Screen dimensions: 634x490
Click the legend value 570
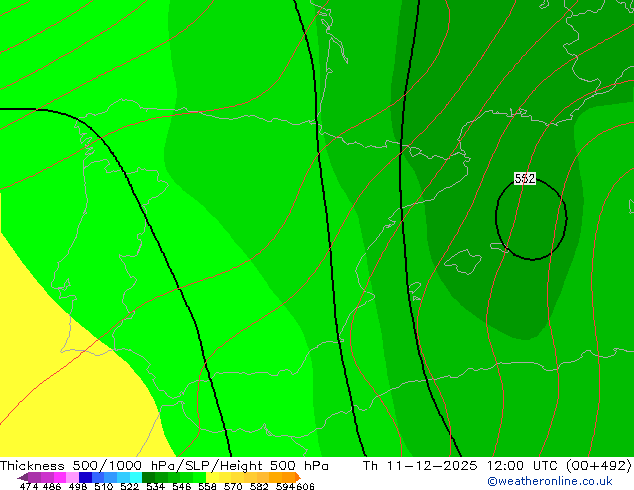pos(233,486)
